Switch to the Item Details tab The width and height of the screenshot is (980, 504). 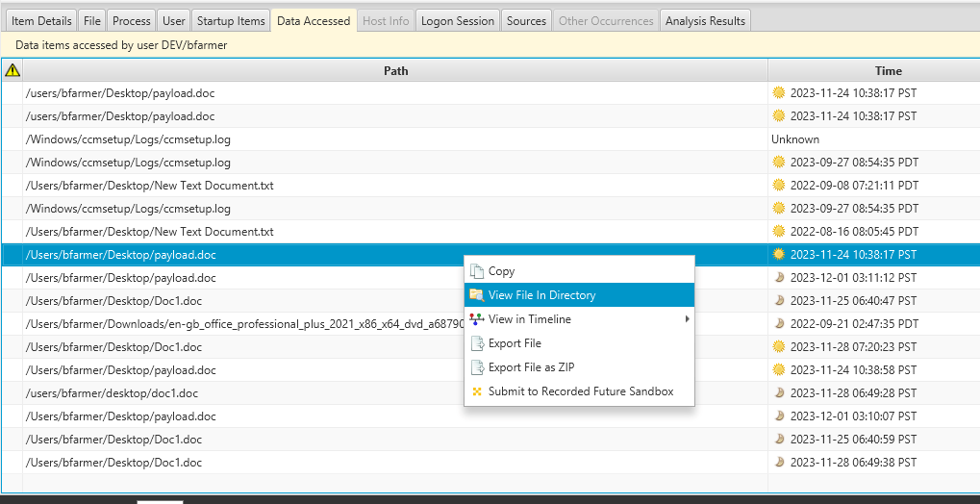[41, 20]
